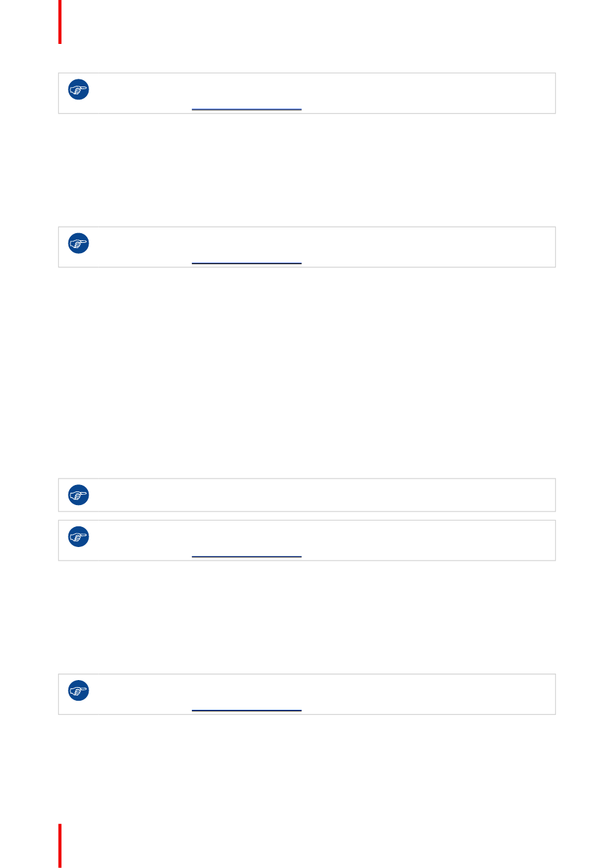Open the dark underlined link in fourth note box
The height and width of the screenshot is (868, 614).
coord(247,556)
